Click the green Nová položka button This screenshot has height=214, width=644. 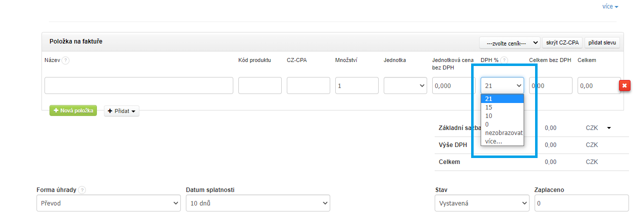tap(73, 110)
